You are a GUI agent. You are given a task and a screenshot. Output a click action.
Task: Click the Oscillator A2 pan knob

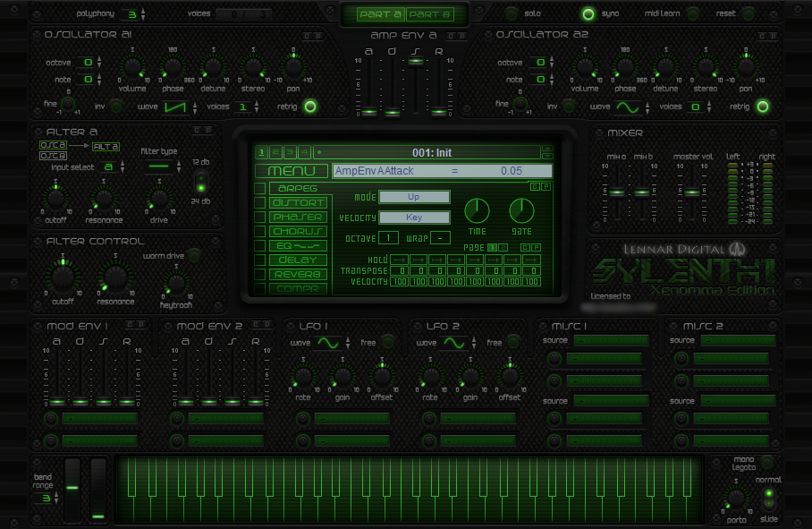click(x=746, y=67)
